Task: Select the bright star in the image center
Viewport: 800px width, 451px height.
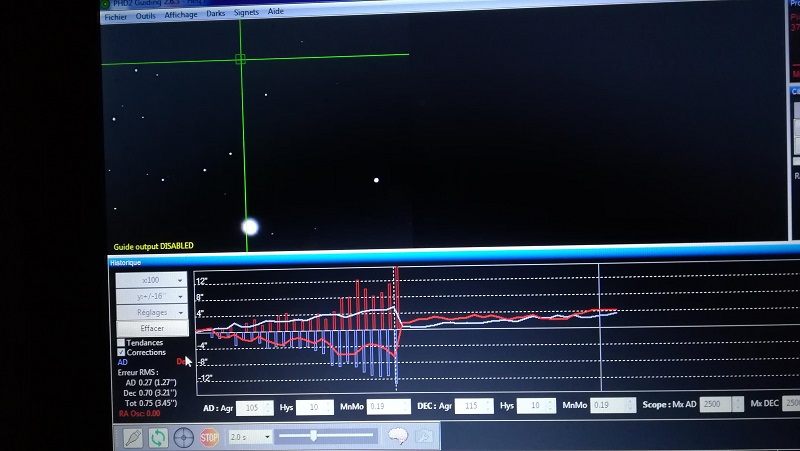Action: (x=377, y=180)
